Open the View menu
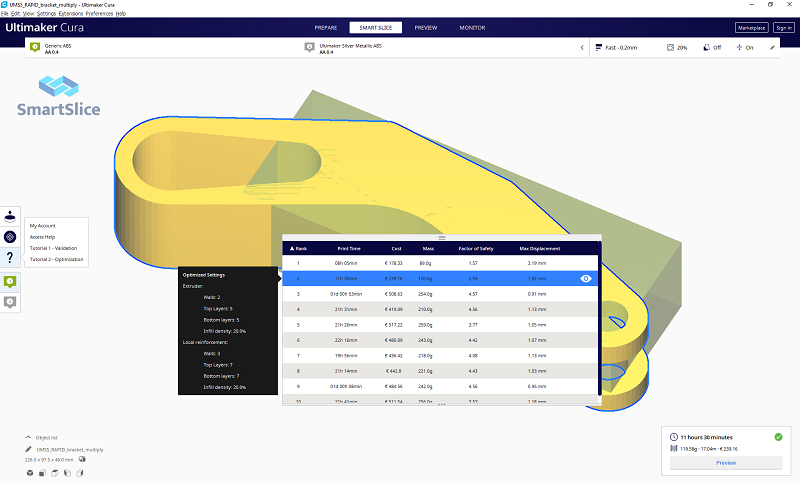 coord(29,13)
